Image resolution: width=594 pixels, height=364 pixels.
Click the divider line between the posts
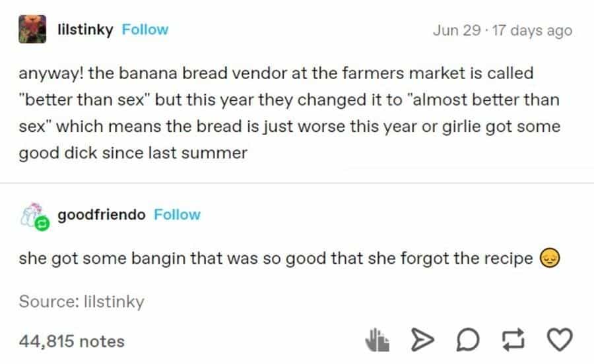[x=297, y=183]
